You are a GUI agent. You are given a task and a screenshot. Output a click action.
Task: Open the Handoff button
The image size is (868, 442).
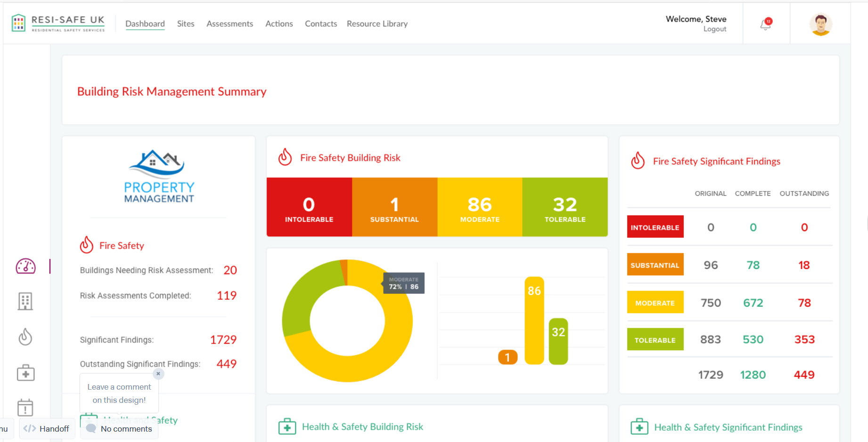[x=47, y=429]
